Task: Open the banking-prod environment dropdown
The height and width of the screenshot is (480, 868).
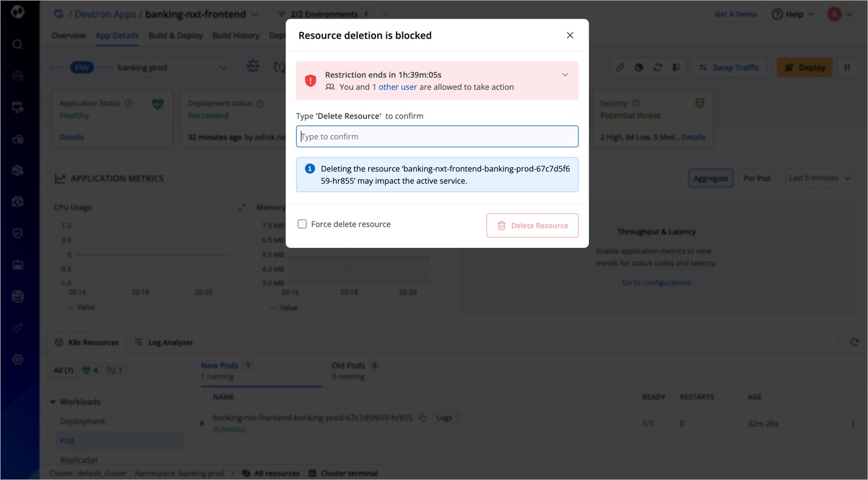Action: [x=172, y=67]
